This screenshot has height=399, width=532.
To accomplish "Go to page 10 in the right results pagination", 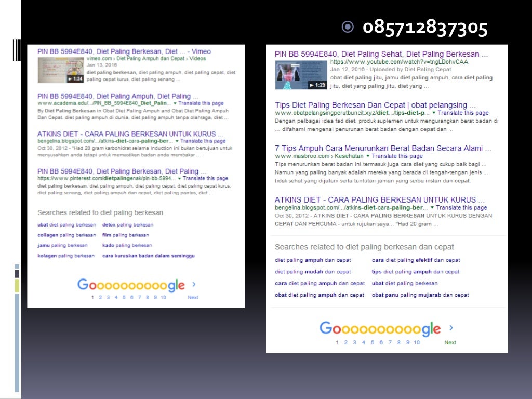I will [417, 342].
